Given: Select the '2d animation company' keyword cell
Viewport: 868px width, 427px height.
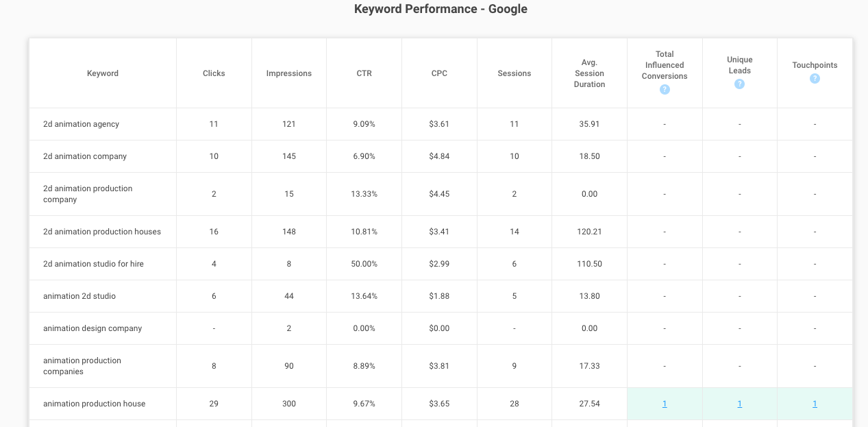Looking at the screenshot, I should tap(85, 156).
